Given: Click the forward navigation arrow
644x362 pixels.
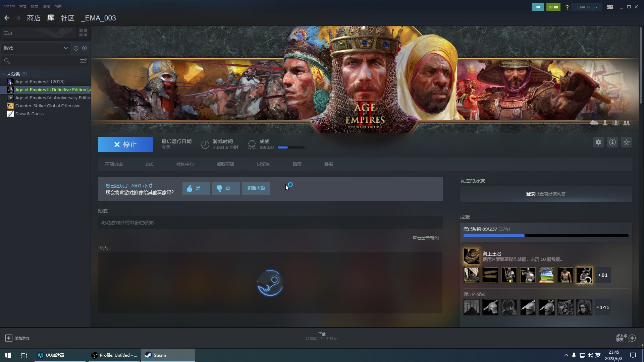Looking at the screenshot, I should (x=18, y=18).
